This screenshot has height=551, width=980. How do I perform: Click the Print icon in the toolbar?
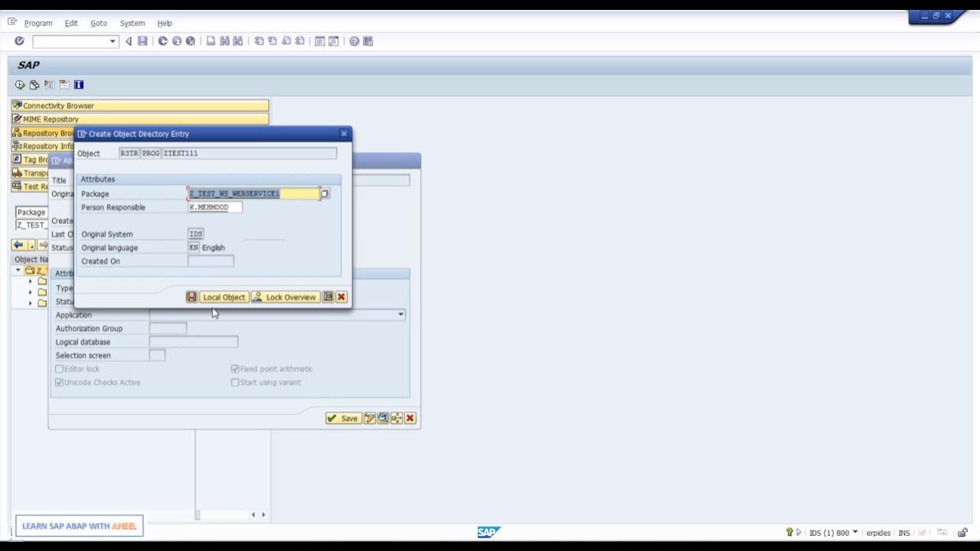pyautogui.click(x=211, y=41)
